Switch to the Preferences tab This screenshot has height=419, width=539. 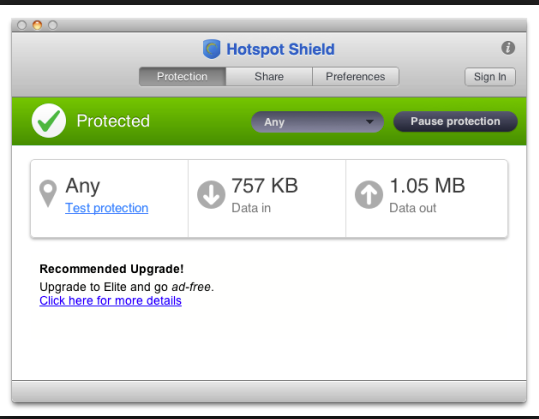pyautogui.click(x=355, y=76)
